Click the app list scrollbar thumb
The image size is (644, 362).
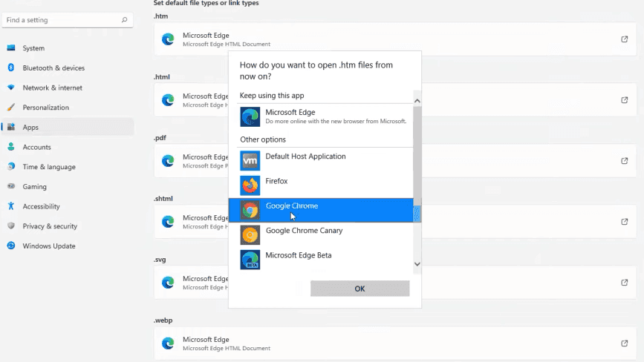click(417, 156)
